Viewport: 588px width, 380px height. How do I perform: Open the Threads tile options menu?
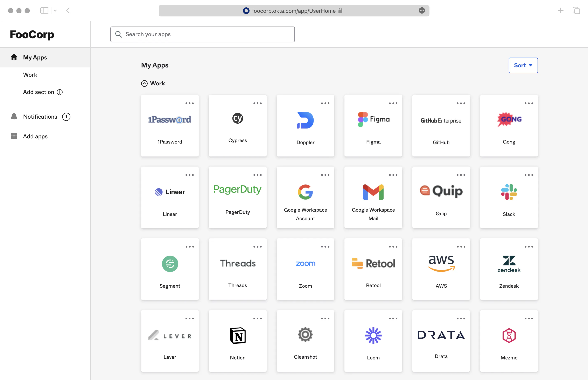(257, 247)
